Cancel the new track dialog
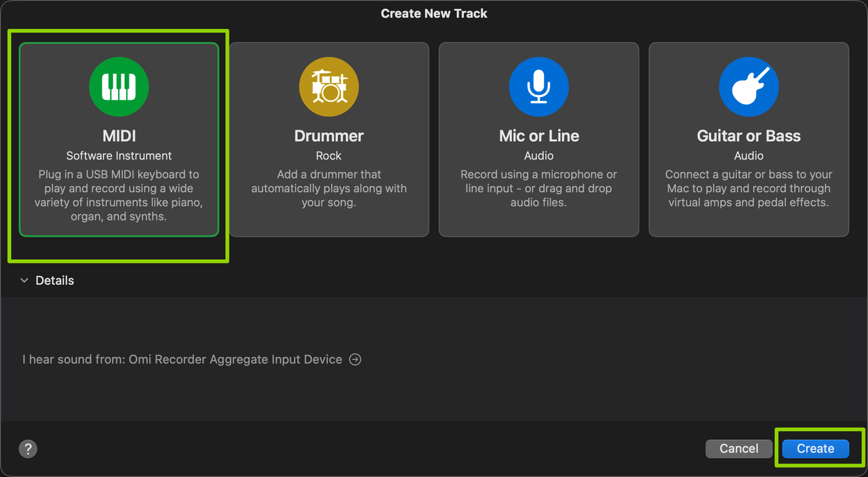 point(738,449)
